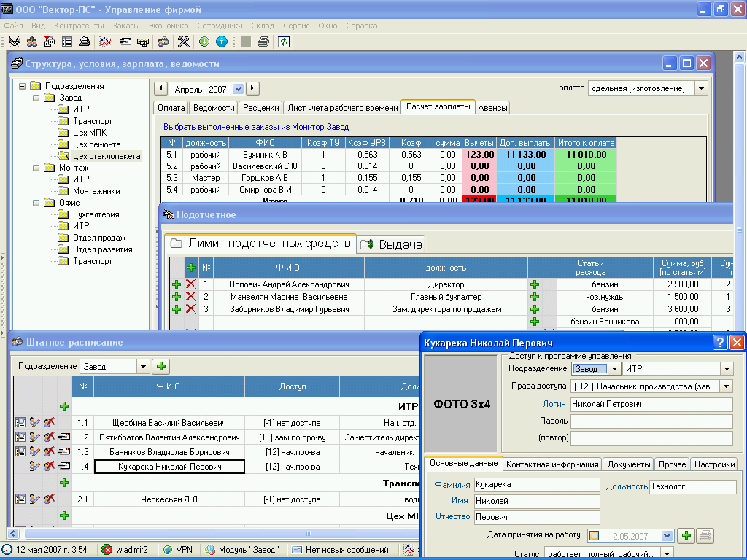
Task: Click the Пароль input field
Action: click(x=651, y=421)
